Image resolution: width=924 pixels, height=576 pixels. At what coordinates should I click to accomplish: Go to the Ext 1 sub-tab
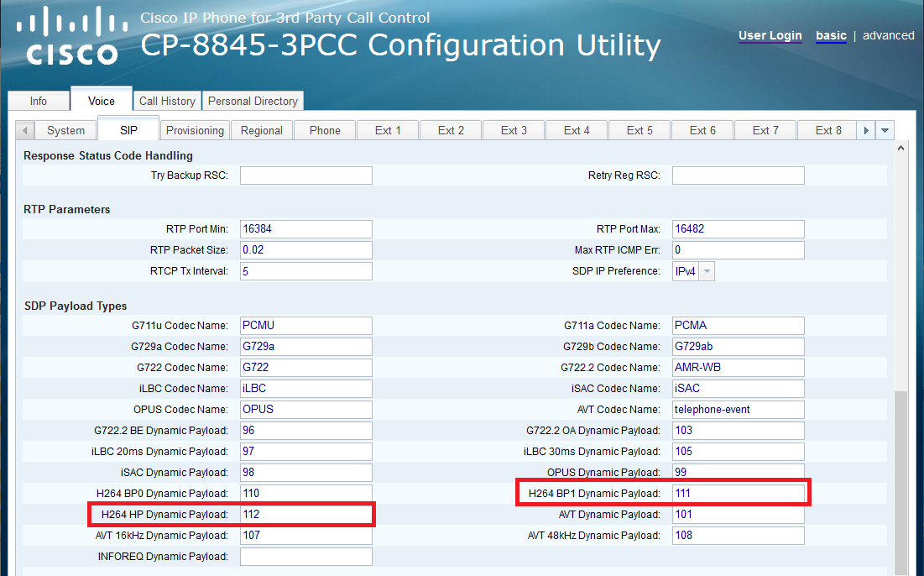coord(388,130)
